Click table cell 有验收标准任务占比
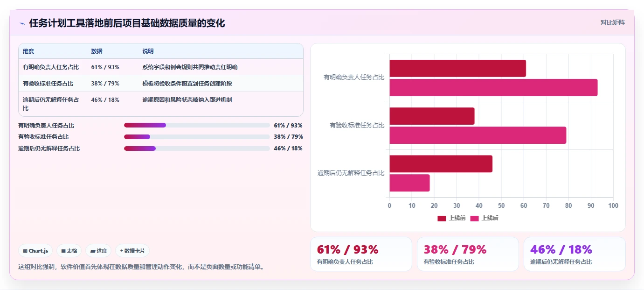The image size is (644, 290). pyautogui.click(x=48, y=84)
